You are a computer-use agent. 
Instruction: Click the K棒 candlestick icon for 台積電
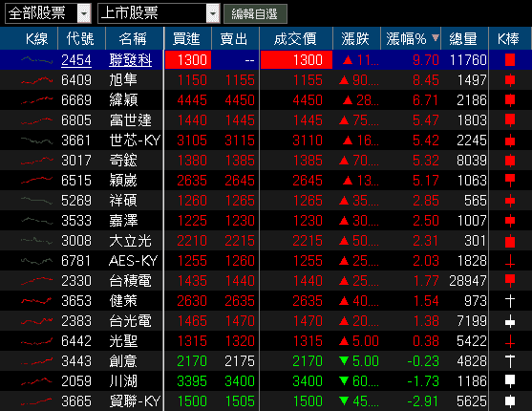tap(510, 281)
